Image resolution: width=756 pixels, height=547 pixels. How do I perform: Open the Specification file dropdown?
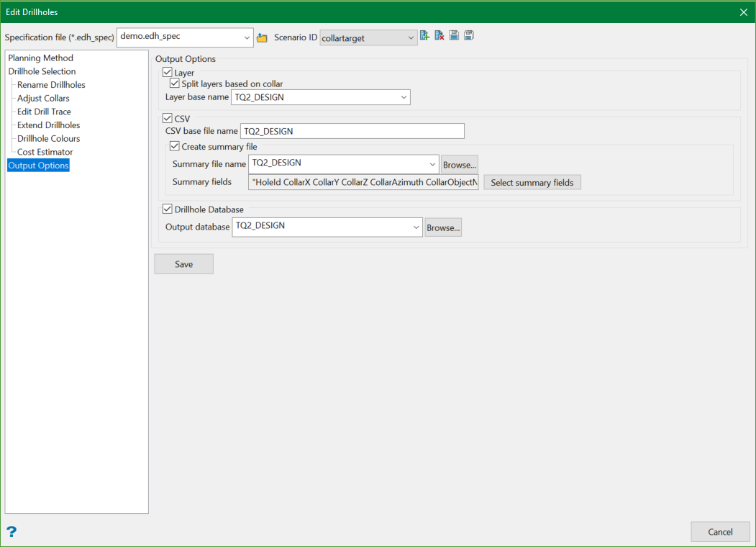[x=247, y=37]
